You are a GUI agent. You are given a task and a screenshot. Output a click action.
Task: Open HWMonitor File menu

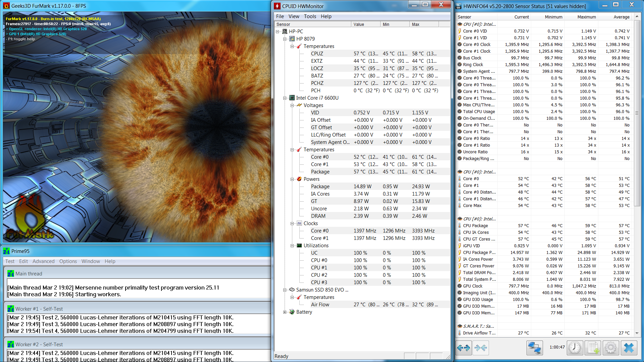click(x=280, y=16)
